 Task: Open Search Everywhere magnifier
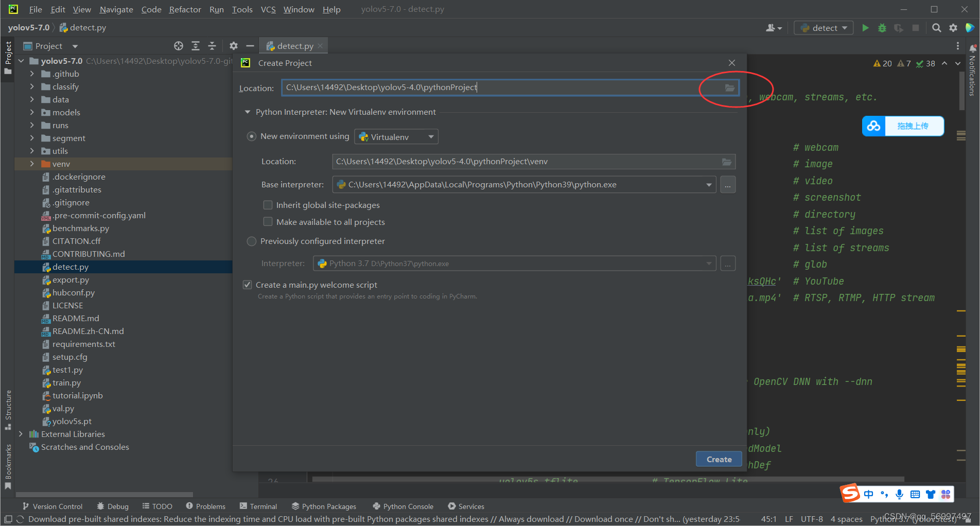936,28
